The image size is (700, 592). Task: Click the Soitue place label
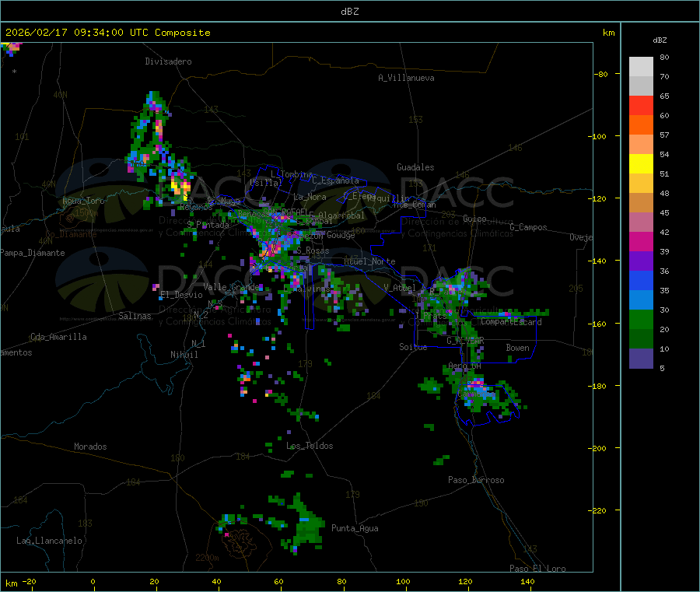[x=413, y=347]
